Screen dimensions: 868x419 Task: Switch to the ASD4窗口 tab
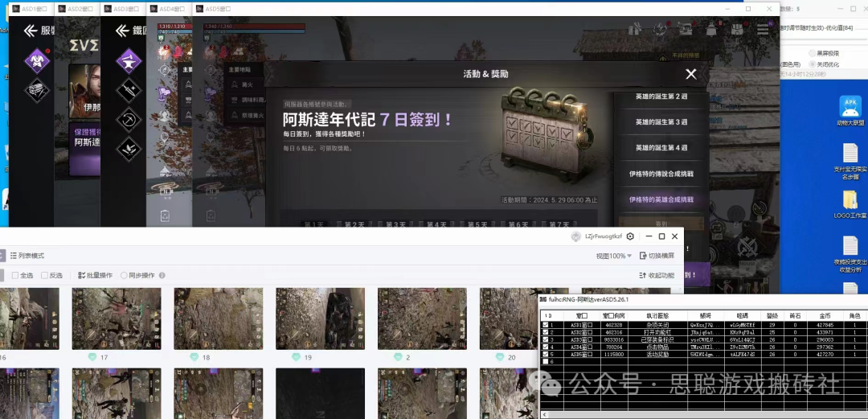pos(170,9)
